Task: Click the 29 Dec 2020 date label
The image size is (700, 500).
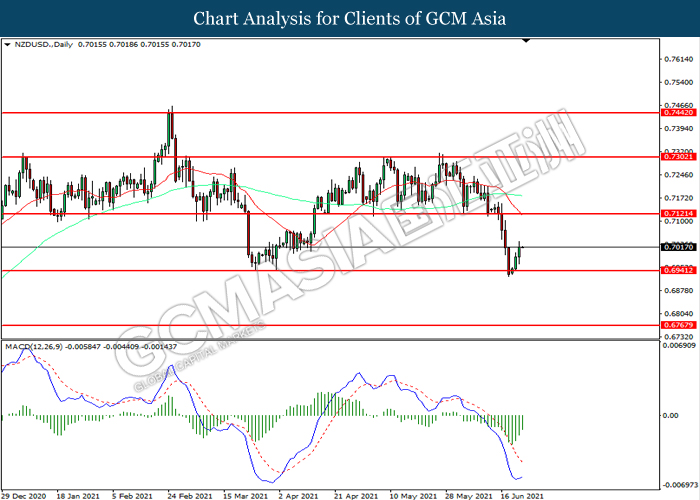Action: pyautogui.click(x=22, y=494)
